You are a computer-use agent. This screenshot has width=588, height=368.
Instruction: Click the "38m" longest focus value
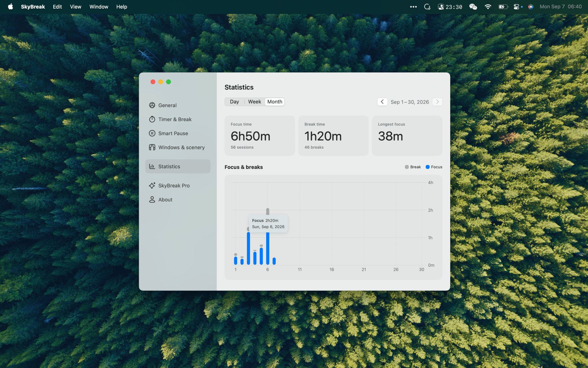[390, 136]
